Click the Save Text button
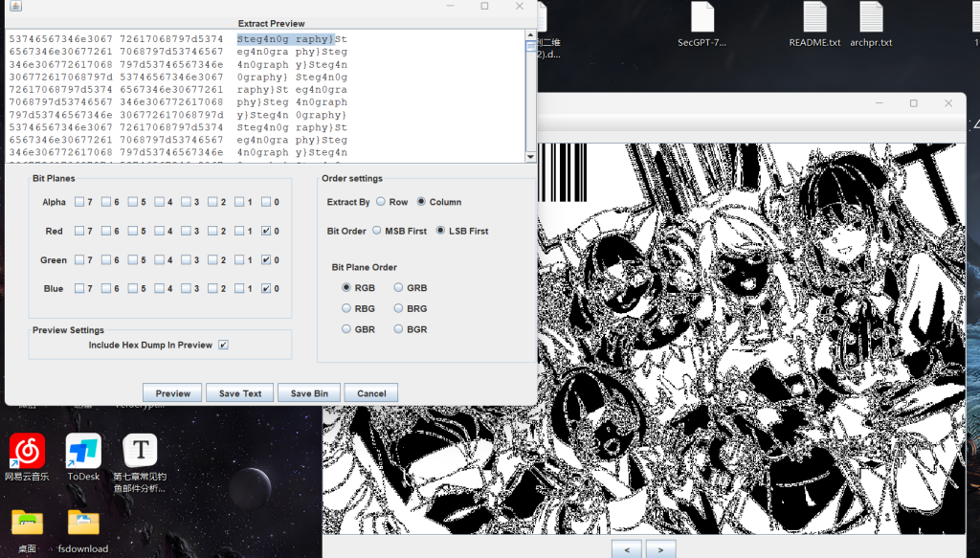Viewport: 980px width, 558px height. coord(239,393)
